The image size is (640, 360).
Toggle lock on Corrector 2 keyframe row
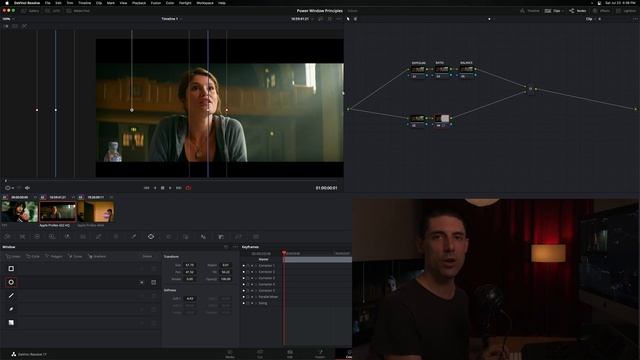(248, 272)
